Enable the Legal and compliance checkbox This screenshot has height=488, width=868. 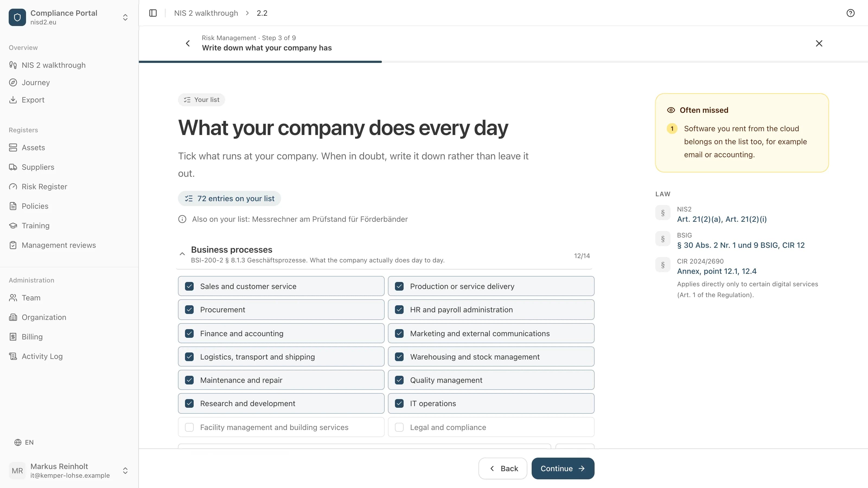point(399,427)
